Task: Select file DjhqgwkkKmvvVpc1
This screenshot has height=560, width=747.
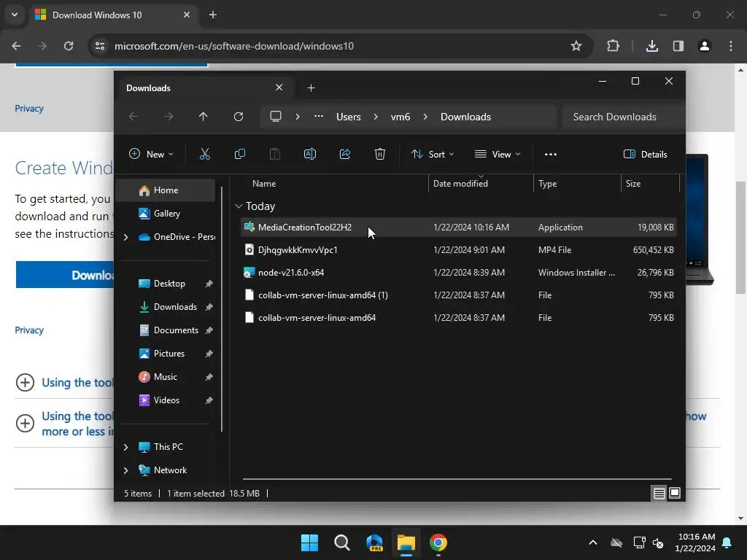Action: 459,250
